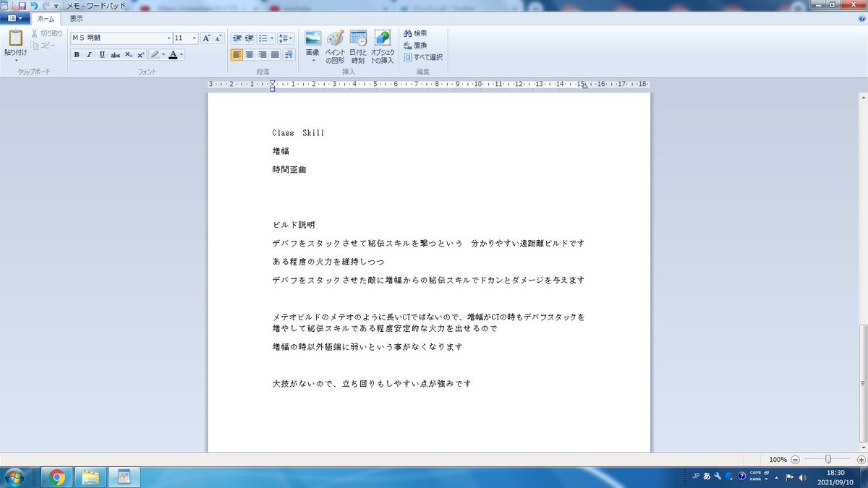The image size is (868, 488).
Task: Open the Windows Start menu
Action: click(14, 477)
